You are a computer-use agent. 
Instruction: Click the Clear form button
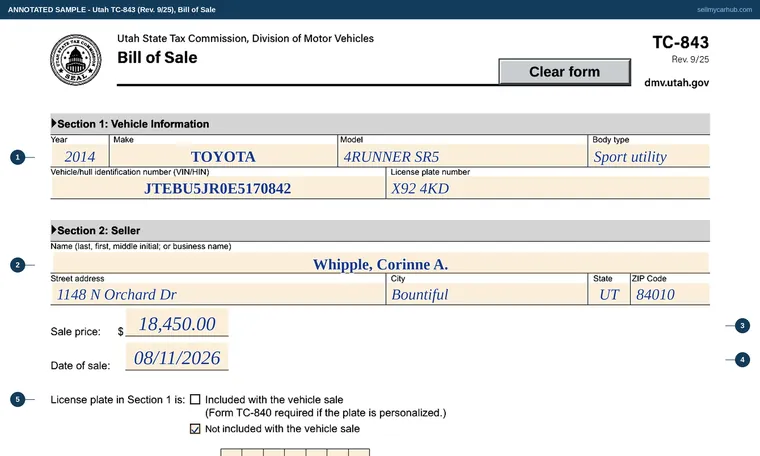(565, 72)
